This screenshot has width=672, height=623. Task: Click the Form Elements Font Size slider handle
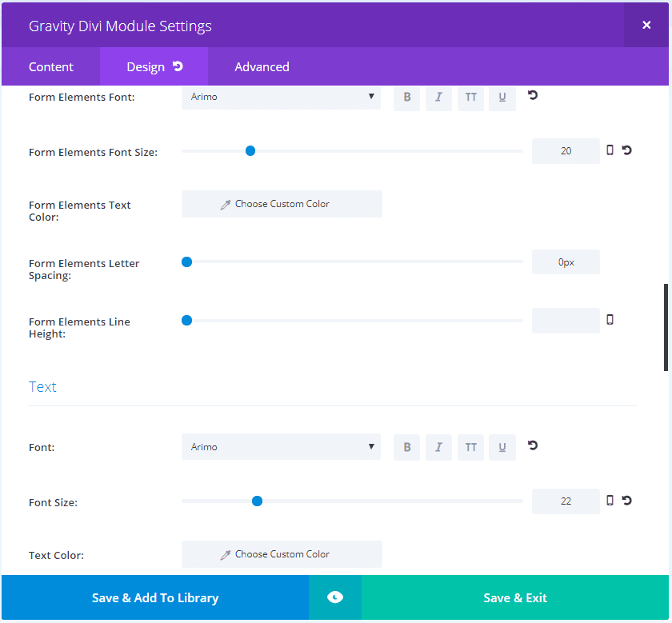tap(250, 151)
